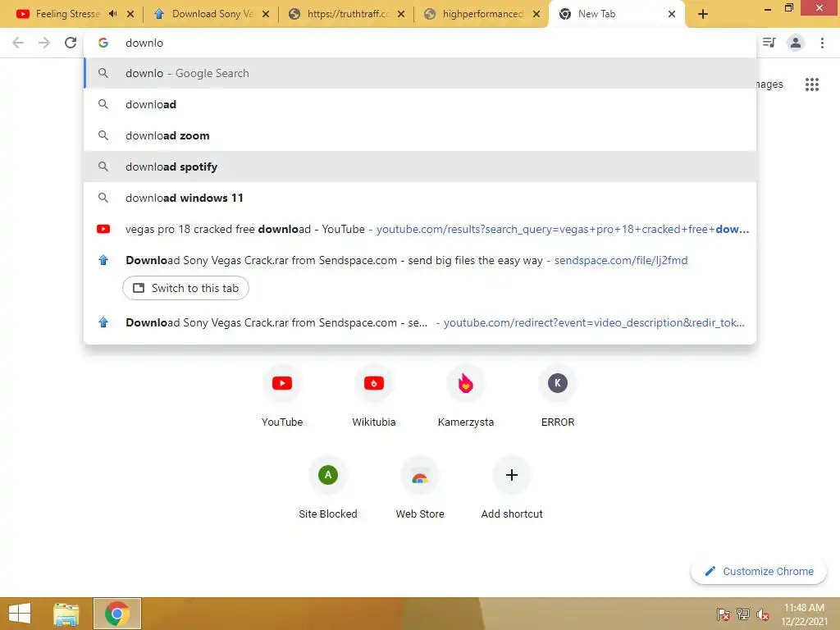
Task: Switch to the truthtraff tab
Action: [x=348, y=14]
